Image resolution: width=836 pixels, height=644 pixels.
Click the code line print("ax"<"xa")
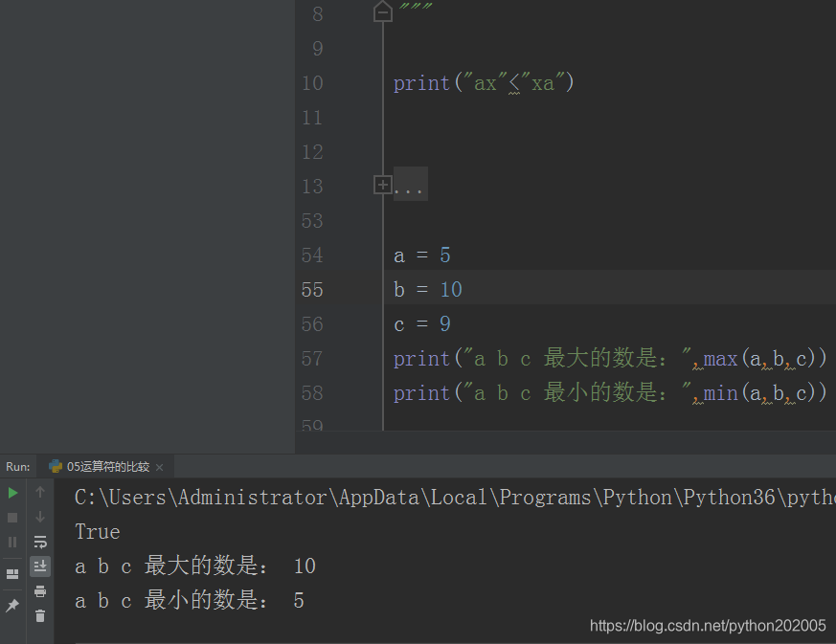(483, 83)
